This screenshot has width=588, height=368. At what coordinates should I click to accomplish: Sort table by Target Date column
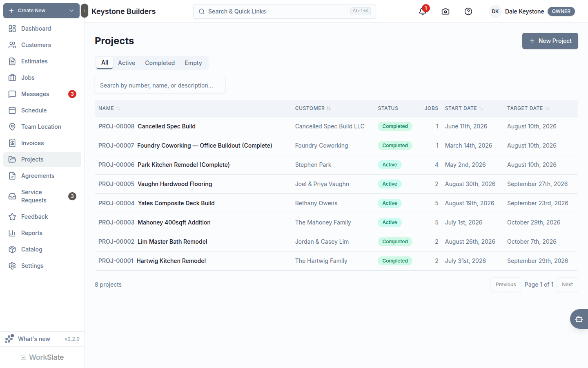coord(528,108)
